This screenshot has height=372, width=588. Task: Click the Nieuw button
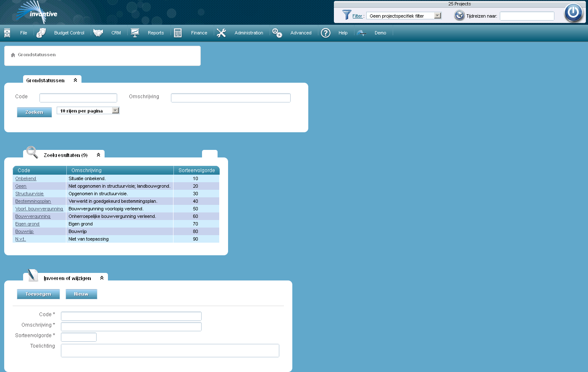pyautogui.click(x=81, y=294)
